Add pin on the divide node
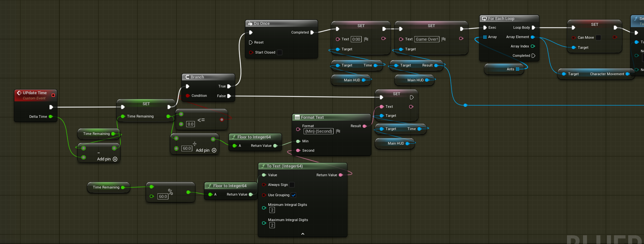This screenshot has width=644, height=244. point(206,150)
